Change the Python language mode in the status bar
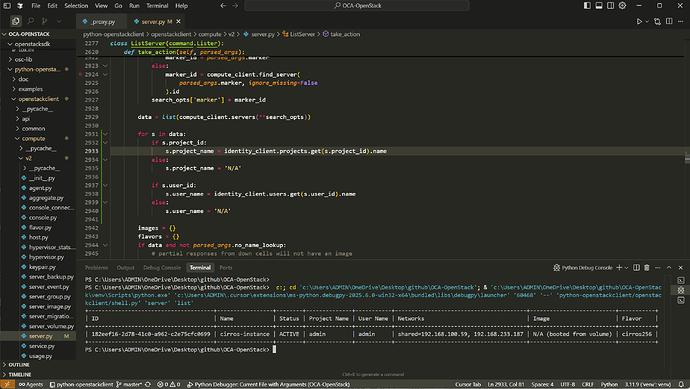Image resolution: width=690 pixels, height=389 pixels. (609, 384)
